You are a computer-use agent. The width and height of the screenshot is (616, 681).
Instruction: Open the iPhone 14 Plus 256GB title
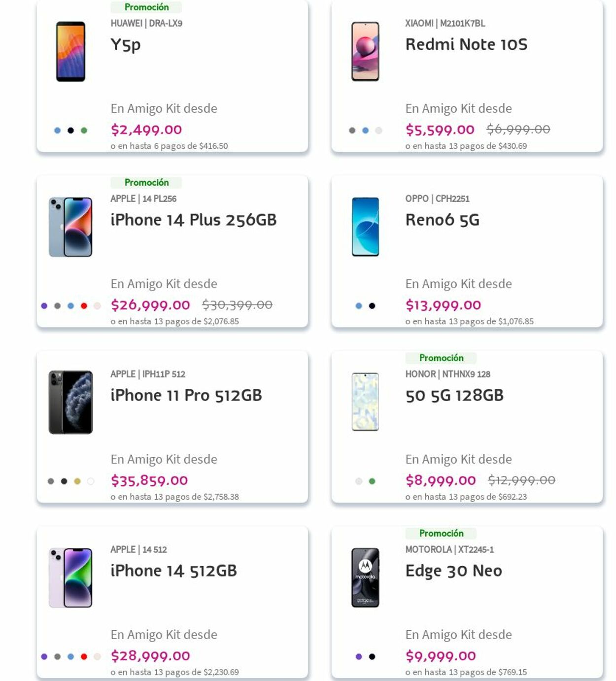[193, 220]
